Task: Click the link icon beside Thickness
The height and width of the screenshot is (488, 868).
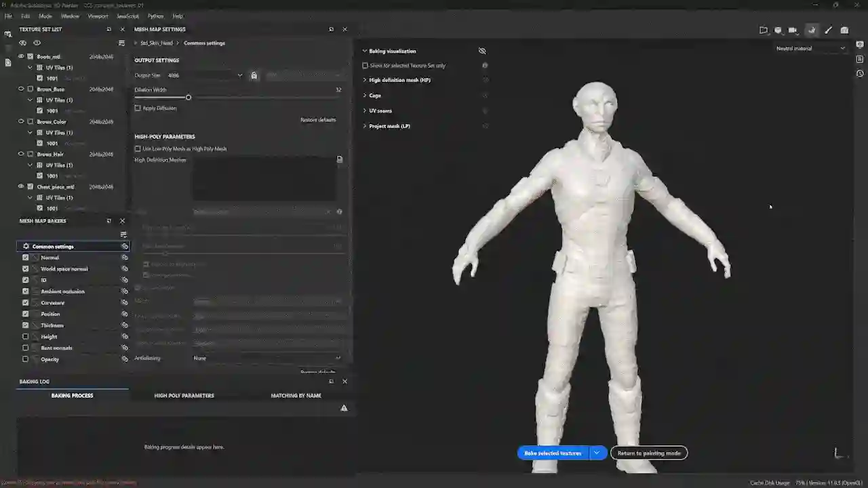Action: 125,325
